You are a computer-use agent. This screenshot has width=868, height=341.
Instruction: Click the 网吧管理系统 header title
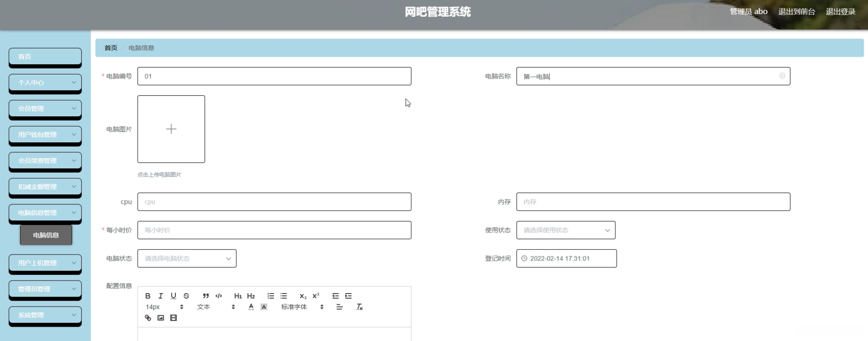point(438,12)
